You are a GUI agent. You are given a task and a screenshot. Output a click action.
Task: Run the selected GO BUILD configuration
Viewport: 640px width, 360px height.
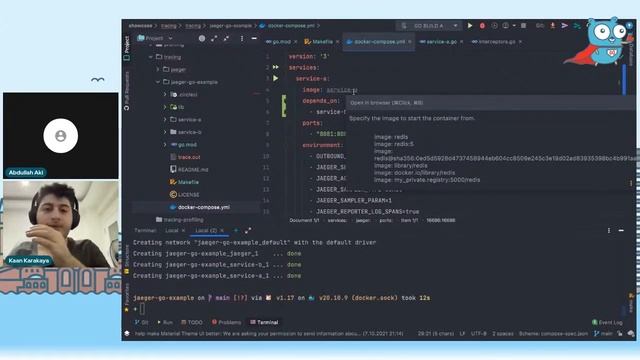[x=470, y=26]
